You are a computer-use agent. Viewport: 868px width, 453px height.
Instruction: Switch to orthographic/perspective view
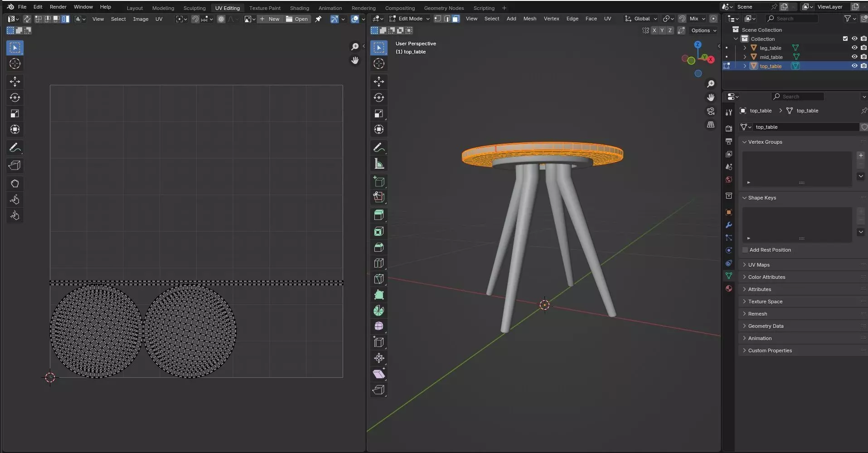[711, 125]
